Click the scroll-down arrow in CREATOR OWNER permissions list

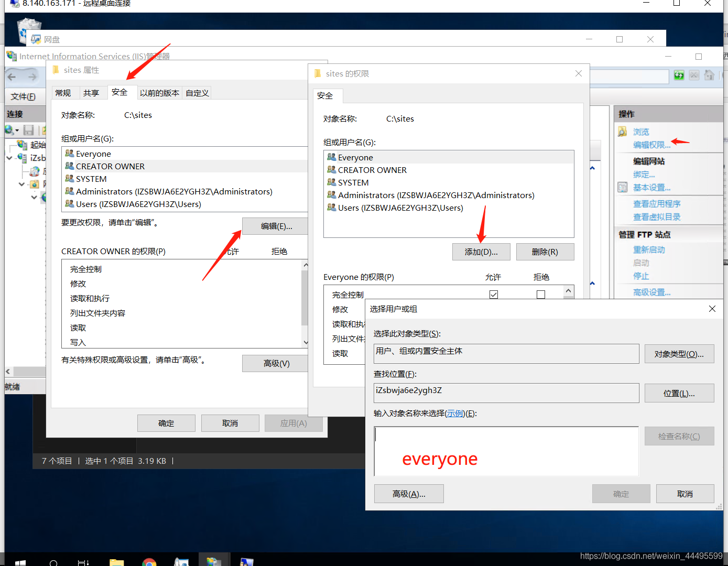(306, 342)
